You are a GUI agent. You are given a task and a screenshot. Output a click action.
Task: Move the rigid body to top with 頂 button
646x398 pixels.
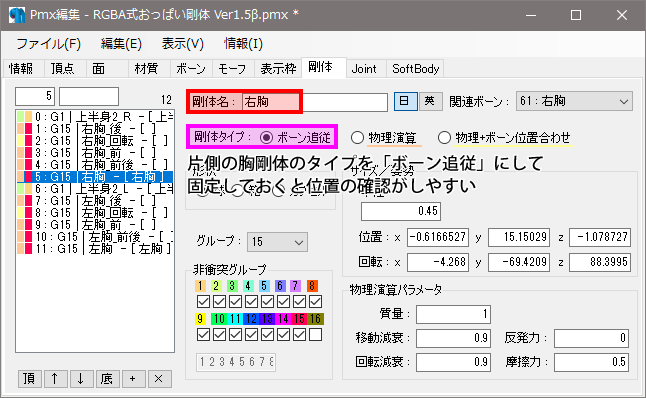pyautogui.click(x=29, y=378)
